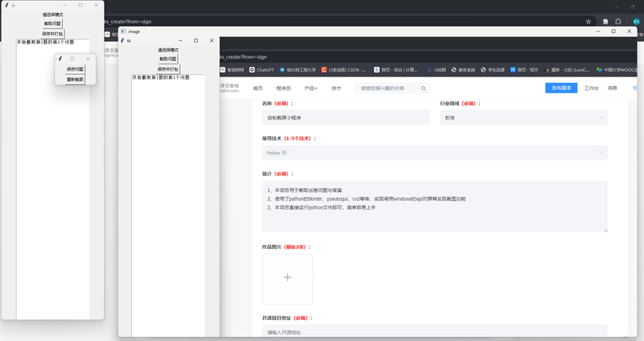The image size is (644, 341).
Task: Open 技术 in the site navigation
Action: 336,89
